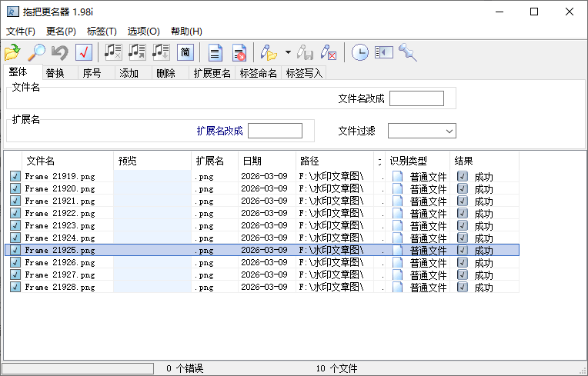
Task: Switch to the 添加 tab
Action: coord(133,73)
